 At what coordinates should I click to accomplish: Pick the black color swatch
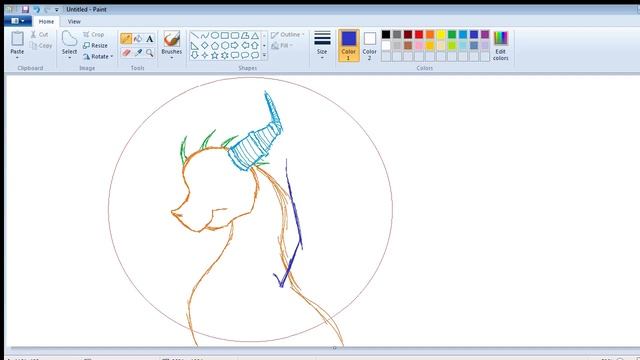click(386, 35)
